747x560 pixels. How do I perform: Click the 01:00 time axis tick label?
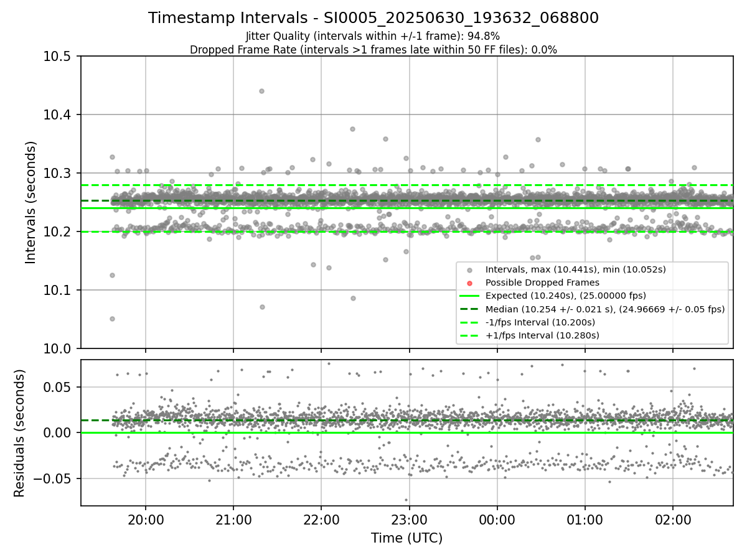(585, 520)
